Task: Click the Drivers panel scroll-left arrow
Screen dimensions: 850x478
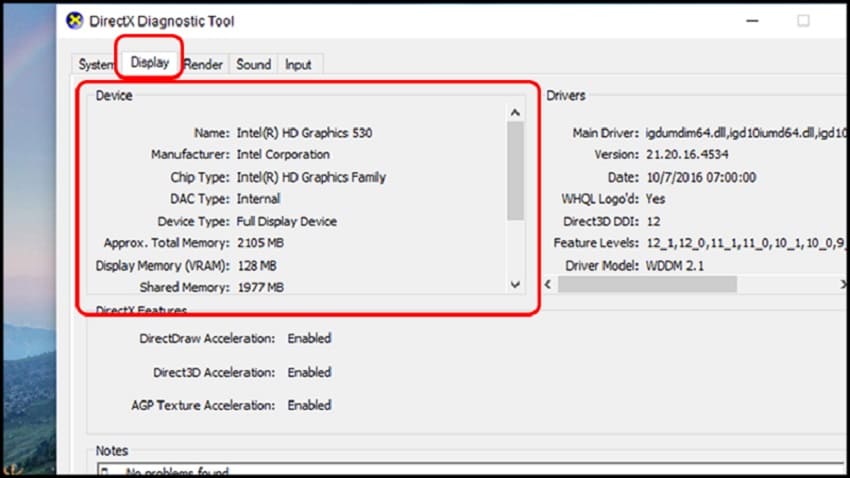Action: tap(548, 284)
